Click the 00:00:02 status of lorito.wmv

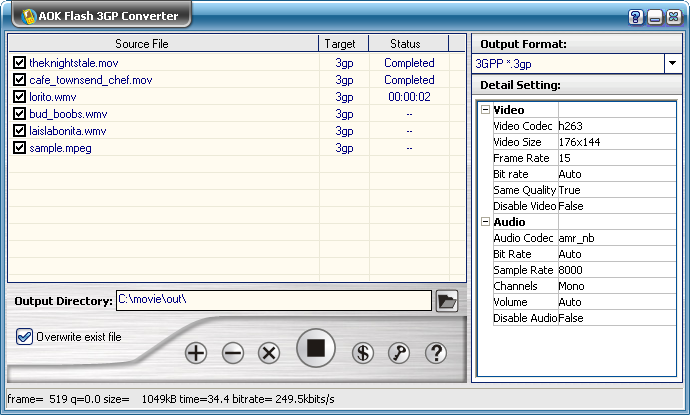[x=409, y=97]
